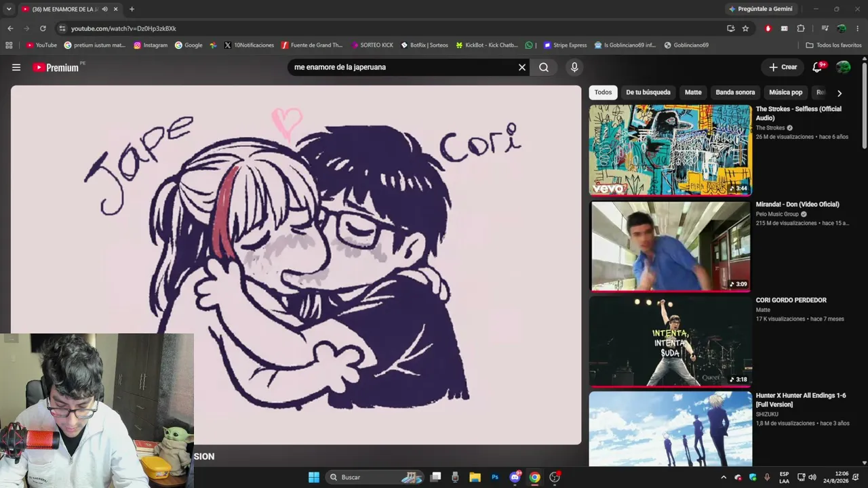Go back with browser back arrow
868x488 pixels.
point(10,28)
